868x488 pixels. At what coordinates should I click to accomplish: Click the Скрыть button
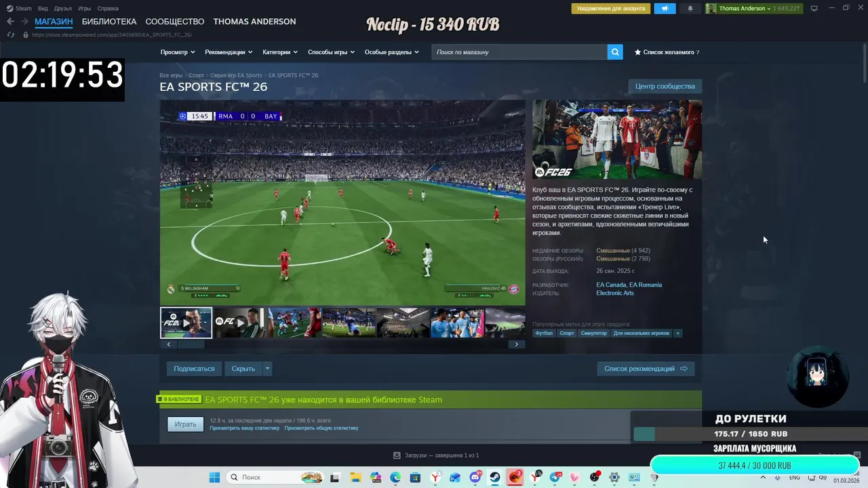(x=243, y=369)
